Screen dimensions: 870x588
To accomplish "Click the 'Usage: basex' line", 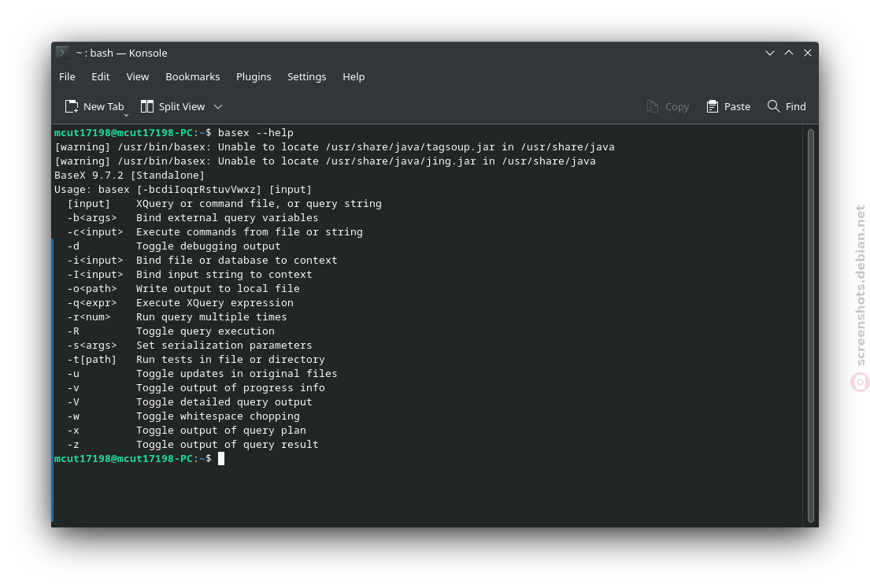I will coord(183,189).
